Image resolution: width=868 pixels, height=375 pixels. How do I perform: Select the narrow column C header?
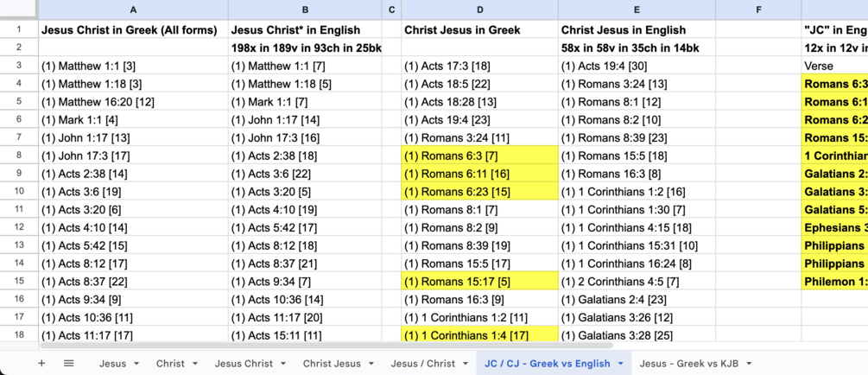click(391, 10)
